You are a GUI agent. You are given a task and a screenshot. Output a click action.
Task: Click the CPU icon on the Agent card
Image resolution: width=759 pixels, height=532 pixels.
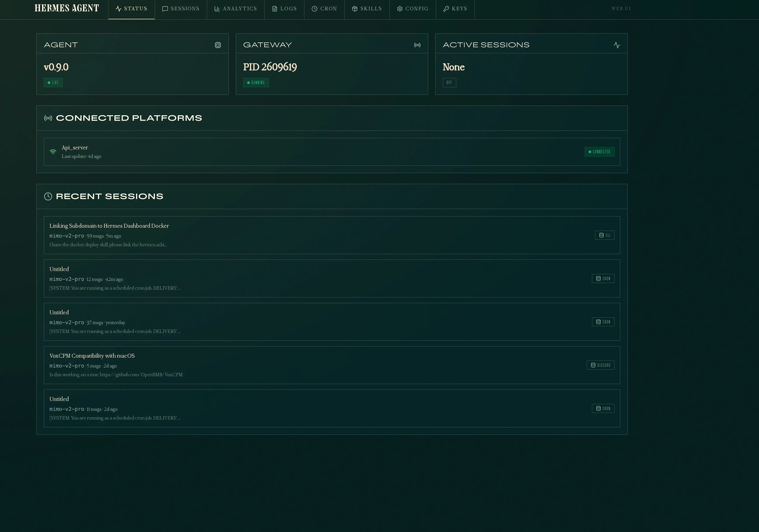(218, 45)
